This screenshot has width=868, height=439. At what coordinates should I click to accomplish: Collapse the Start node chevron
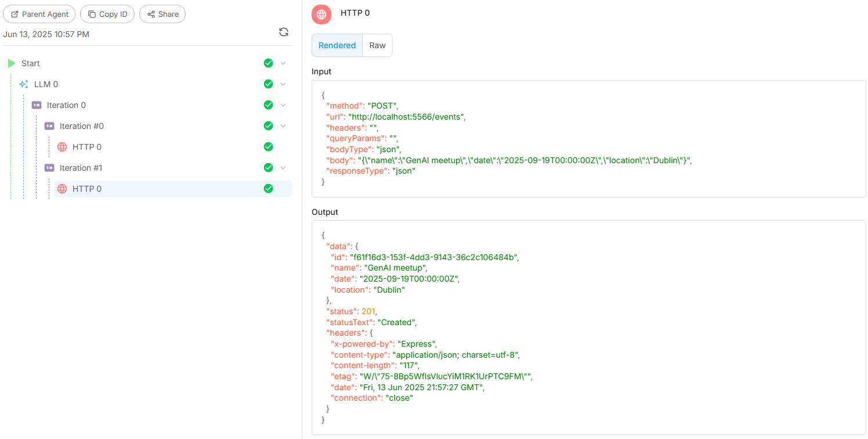pyautogui.click(x=283, y=63)
